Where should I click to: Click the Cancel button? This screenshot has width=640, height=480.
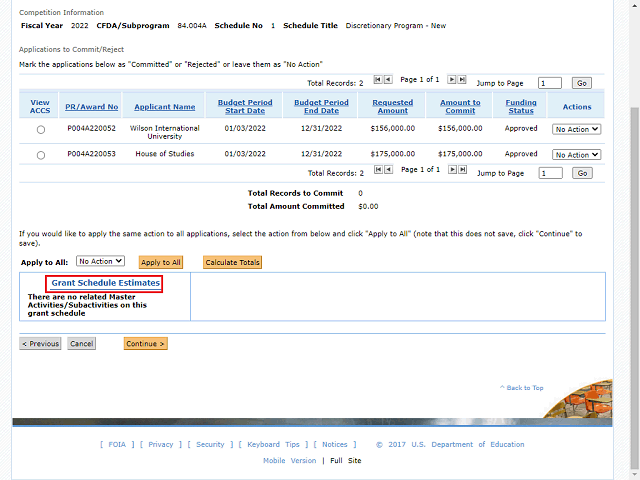(82, 344)
